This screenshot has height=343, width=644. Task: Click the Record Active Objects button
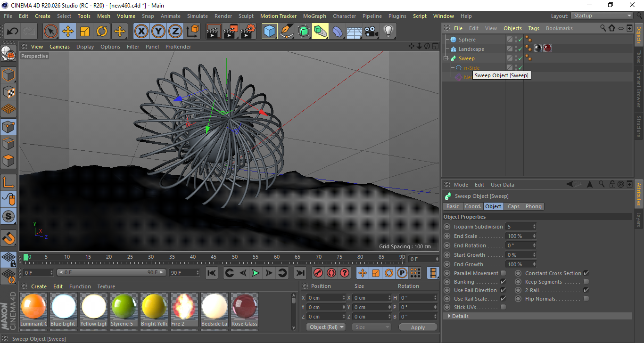318,273
